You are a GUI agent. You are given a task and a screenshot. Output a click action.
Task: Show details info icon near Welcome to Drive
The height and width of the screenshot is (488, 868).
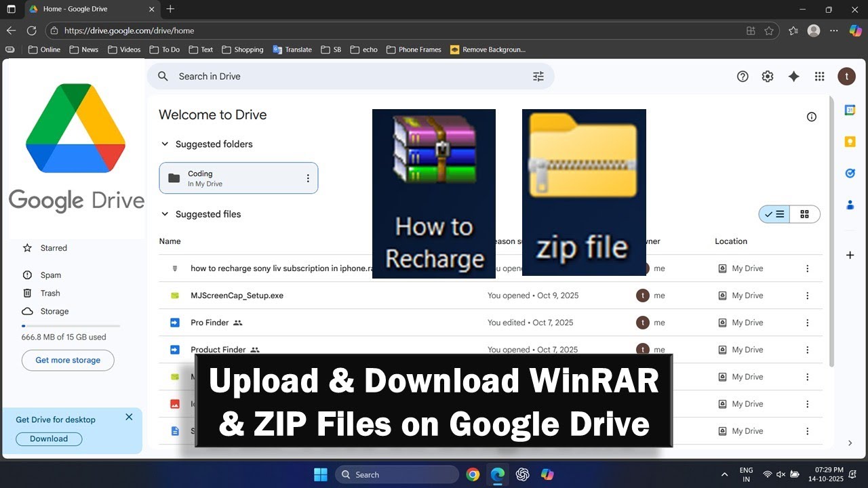click(x=812, y=117)
